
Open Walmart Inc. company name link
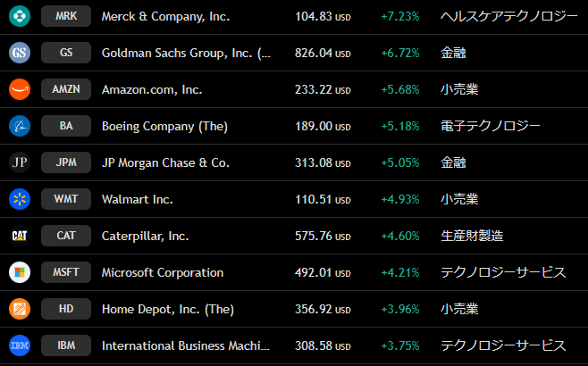(x=138, y=199)
